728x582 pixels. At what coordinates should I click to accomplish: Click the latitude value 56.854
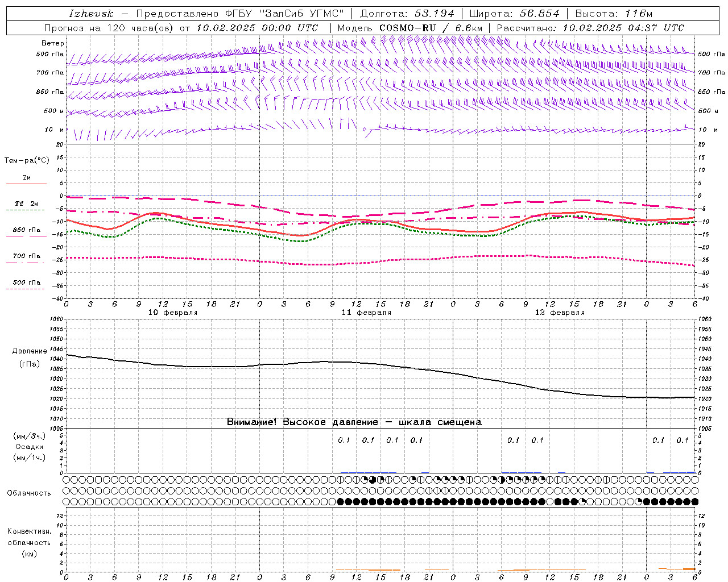539,14
